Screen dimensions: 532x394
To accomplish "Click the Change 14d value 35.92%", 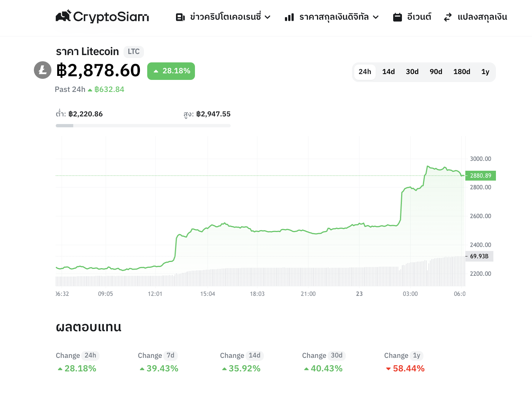I will (241, 368).
